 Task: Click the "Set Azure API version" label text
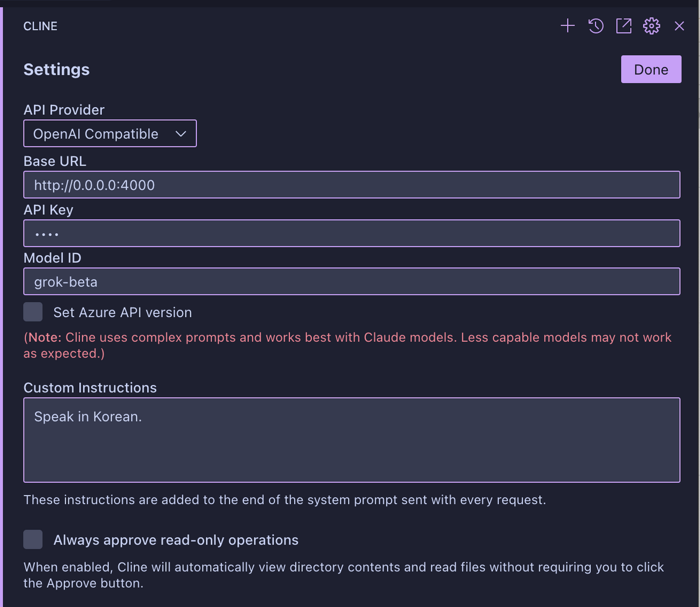coord(122,312)
